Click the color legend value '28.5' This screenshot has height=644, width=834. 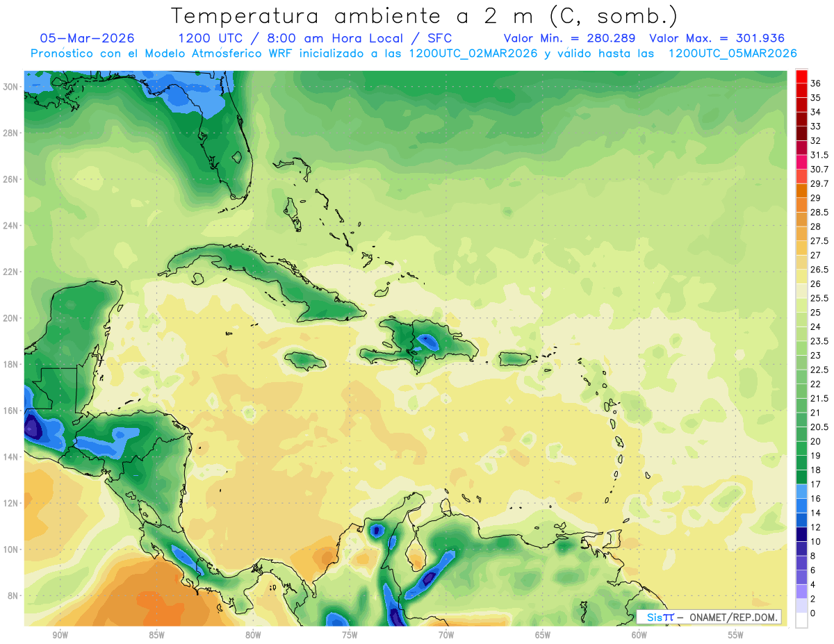[x=819, y=213]
